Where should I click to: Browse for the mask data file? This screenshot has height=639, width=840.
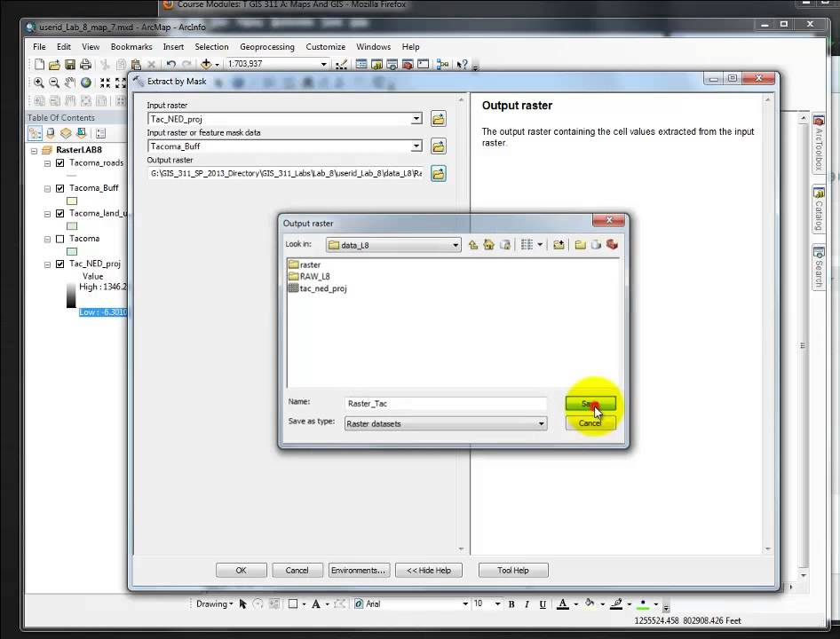pos(439,146)
